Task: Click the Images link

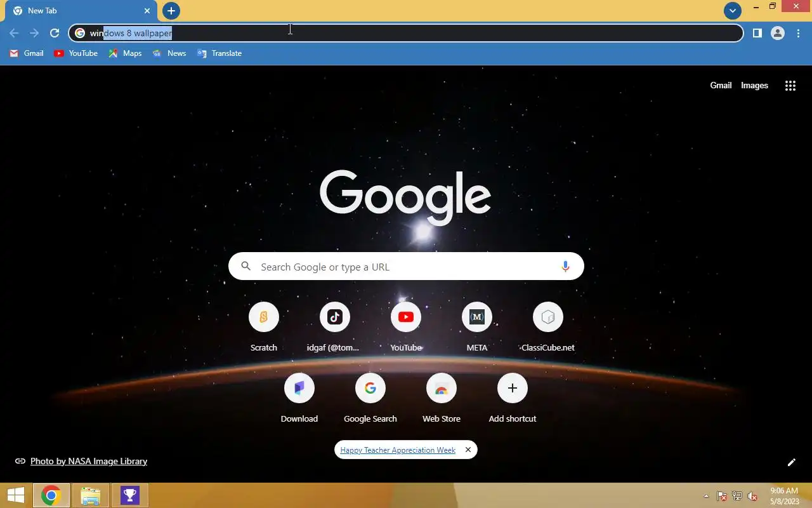Action: pos(754,85)
